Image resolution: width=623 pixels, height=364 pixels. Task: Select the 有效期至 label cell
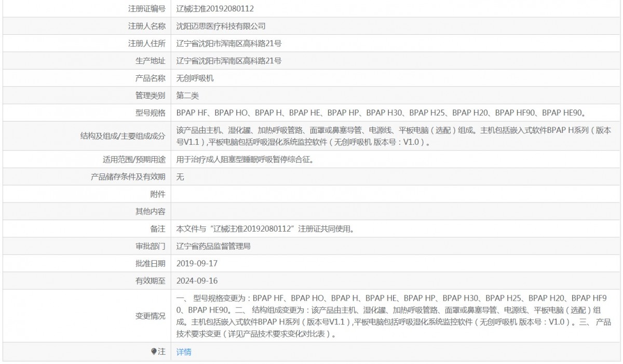click(x=86, y=281)
